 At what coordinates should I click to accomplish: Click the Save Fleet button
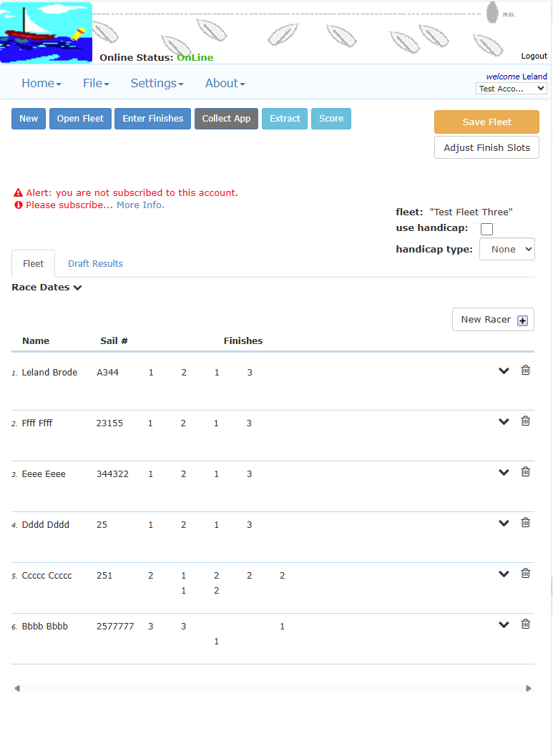pos(486,122)
